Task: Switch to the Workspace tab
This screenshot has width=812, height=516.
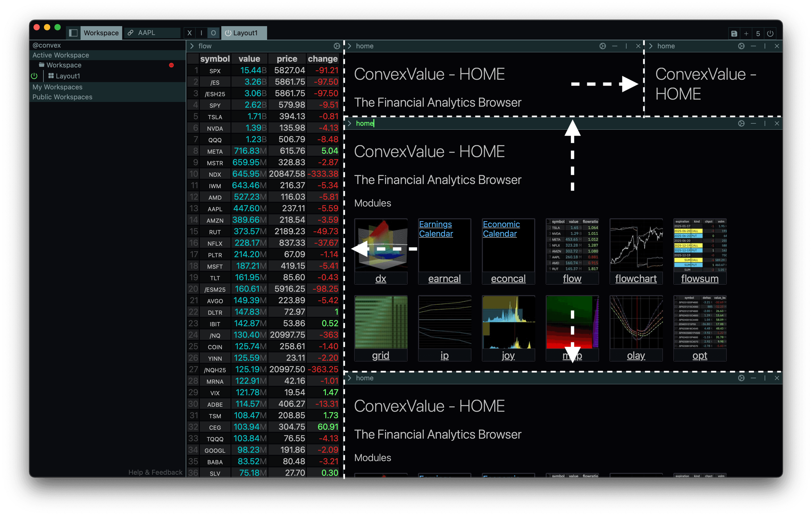Action: pos(101,33)
